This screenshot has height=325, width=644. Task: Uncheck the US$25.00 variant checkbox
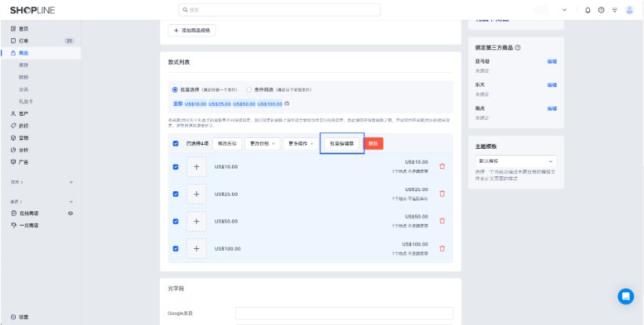tap(175, 194)
